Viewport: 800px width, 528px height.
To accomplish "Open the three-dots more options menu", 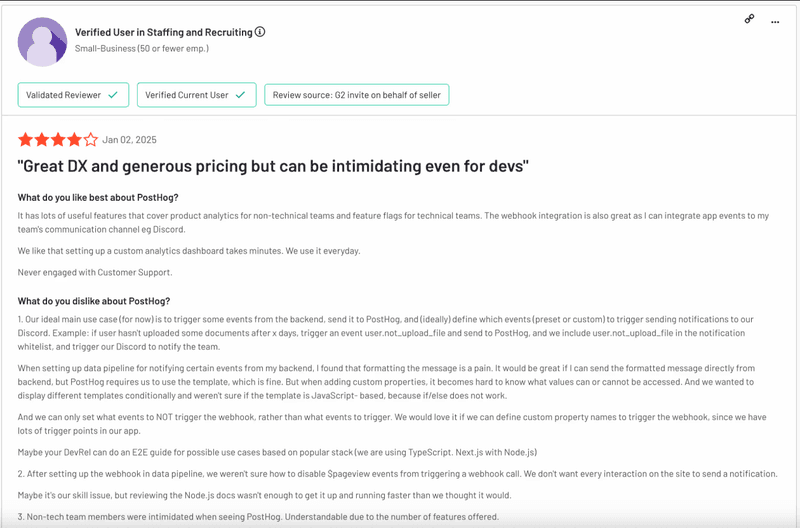I will point(775,20).
